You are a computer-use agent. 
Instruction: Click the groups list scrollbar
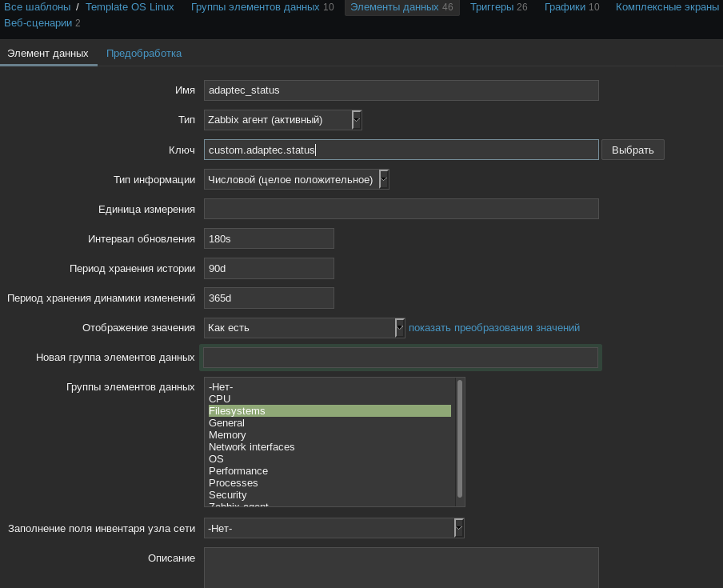pyautogui.click(x=460, y=438)
